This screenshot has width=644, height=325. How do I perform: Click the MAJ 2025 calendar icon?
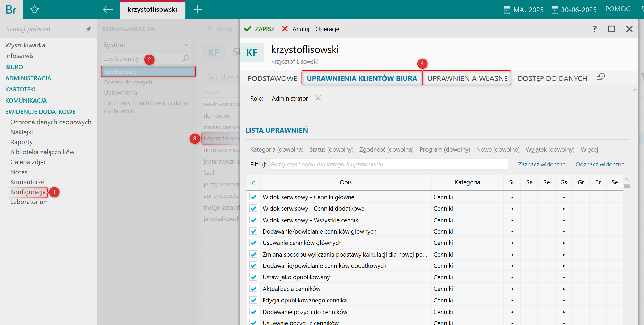pyautogui.click(x=507, y=10)
